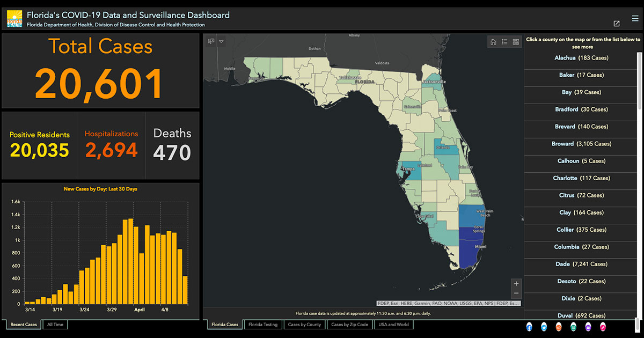644x338 pixels.
Task: Click the Total Cases 20,601 figure
Action: (x=100, y=83)
